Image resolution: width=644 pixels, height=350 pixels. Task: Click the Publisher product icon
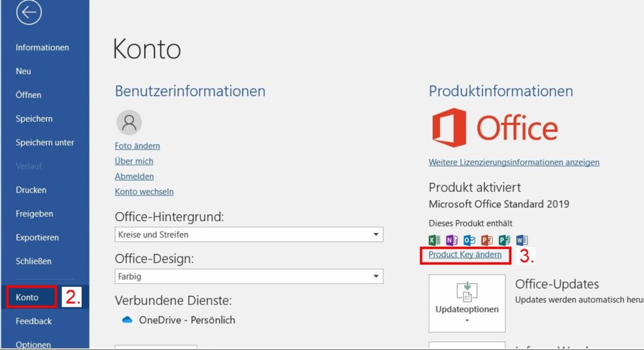point(504,240)
